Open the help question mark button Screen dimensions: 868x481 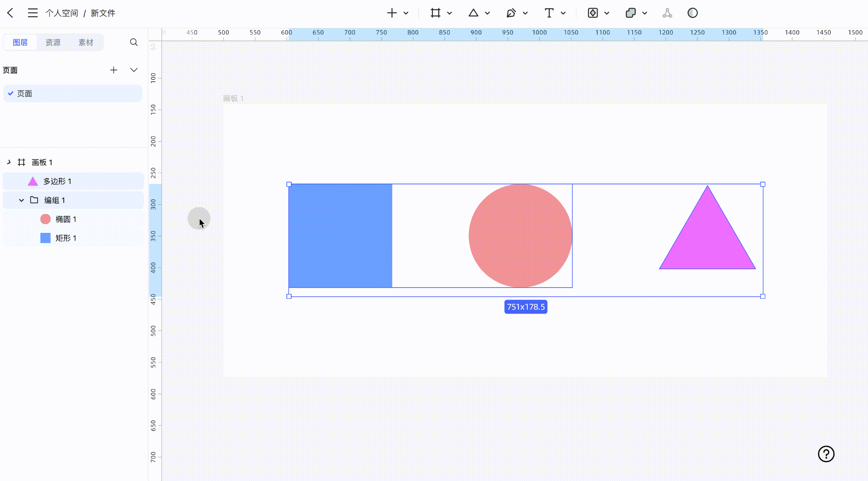pyautogui.click(x=826, y=454)
